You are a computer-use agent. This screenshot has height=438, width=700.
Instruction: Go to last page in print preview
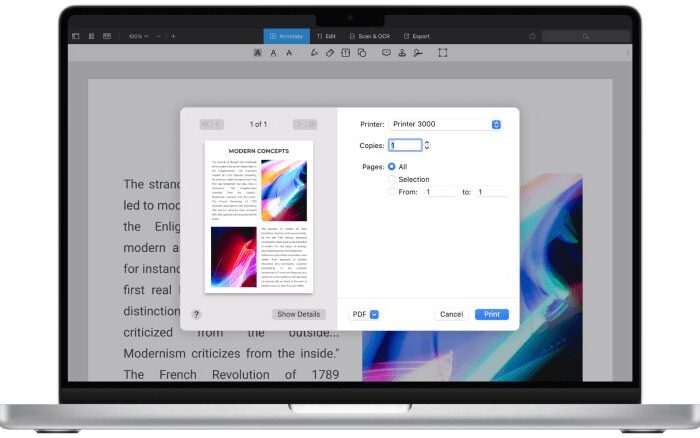coord(311,124)
